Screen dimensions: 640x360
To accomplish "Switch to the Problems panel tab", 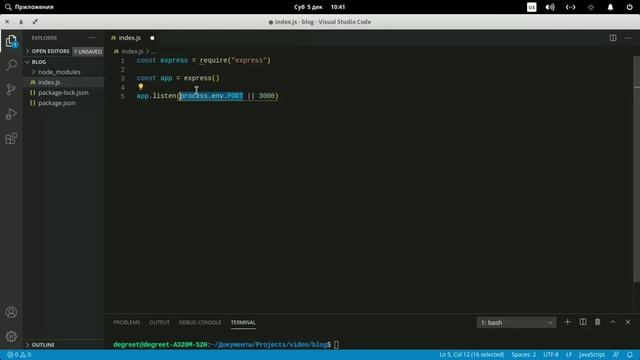I will [x=127, y=322].
